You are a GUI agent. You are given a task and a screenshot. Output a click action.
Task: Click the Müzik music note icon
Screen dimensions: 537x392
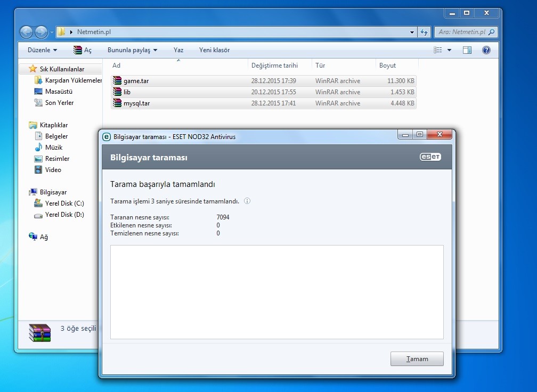[x=38, y=147]
